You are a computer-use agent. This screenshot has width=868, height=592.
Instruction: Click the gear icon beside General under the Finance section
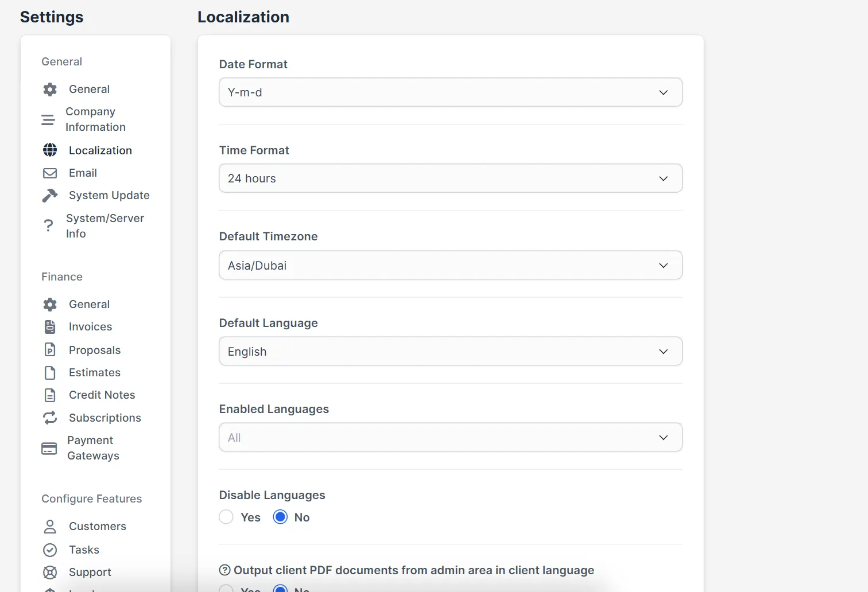click(50, 305)
